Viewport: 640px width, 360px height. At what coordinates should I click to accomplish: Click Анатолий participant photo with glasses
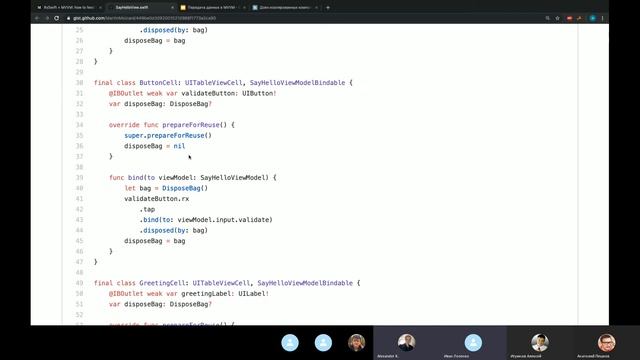606,342
